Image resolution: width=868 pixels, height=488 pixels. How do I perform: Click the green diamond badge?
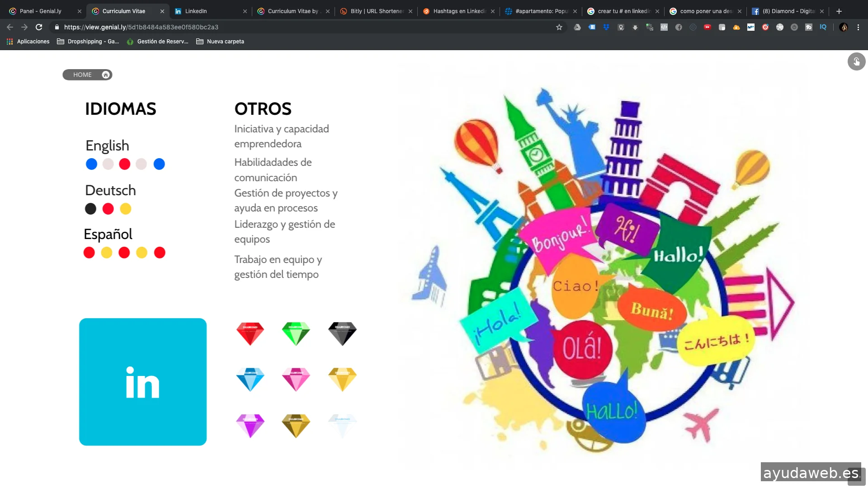[296, 333]
